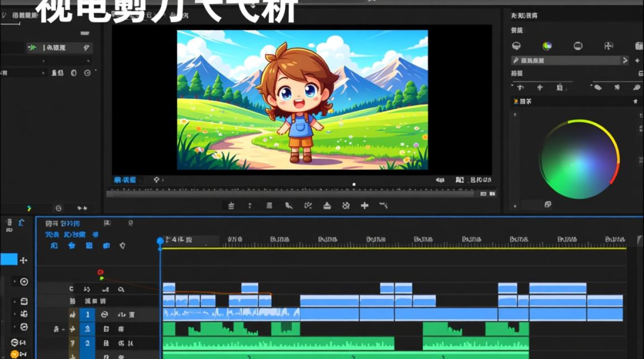Click the lift tray icon in the preview toolbar

click(327, 205)
